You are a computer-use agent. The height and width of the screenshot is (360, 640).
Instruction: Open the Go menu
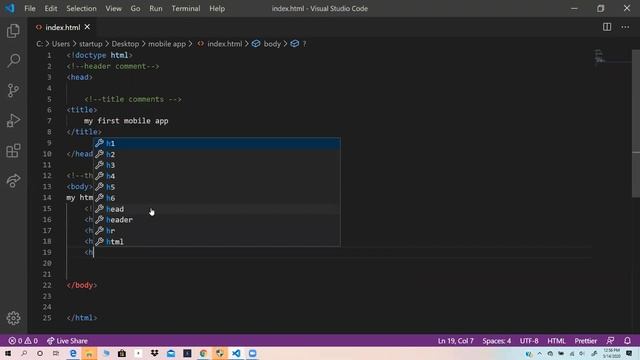click(135, 8)
